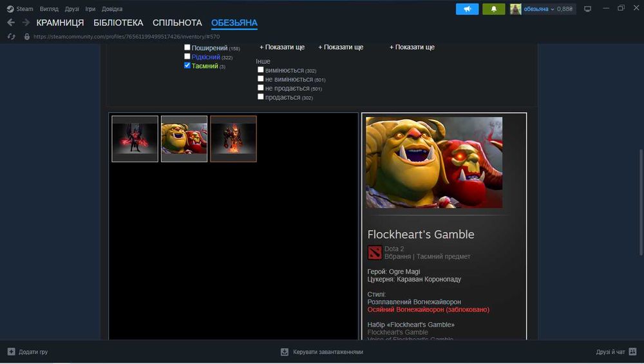Click the user avatar picture

tap(515, 8)
